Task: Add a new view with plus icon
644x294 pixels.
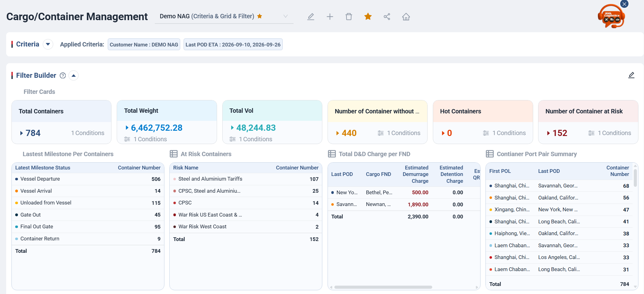Action: pyautogui.click(x=330, y=17)
